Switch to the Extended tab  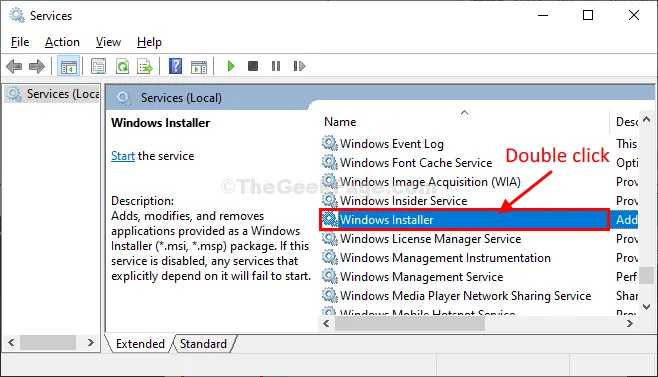pos(140,344)
